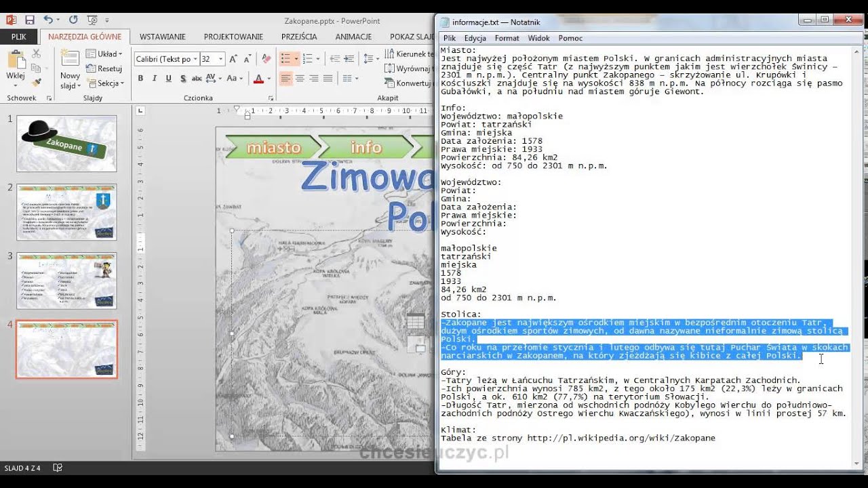
Task: Toggle italic formatting
Action: (155, 79)
